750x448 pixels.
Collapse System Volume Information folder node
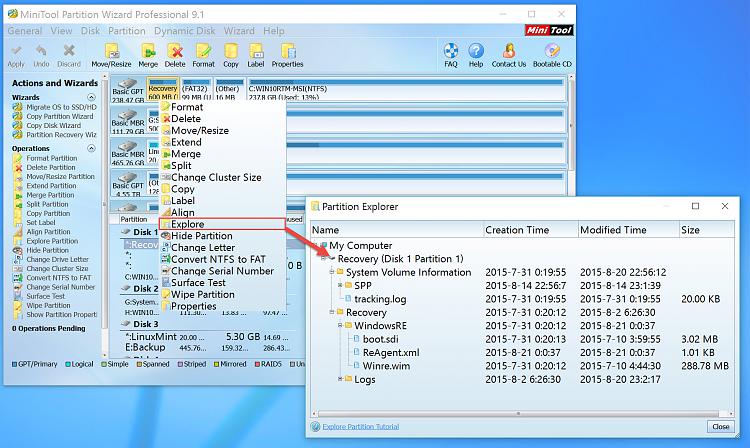[331, 272]
